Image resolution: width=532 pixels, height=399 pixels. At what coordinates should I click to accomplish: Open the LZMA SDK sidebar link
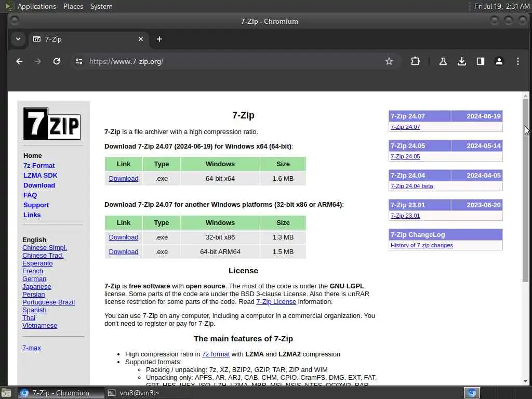(41, 176)
